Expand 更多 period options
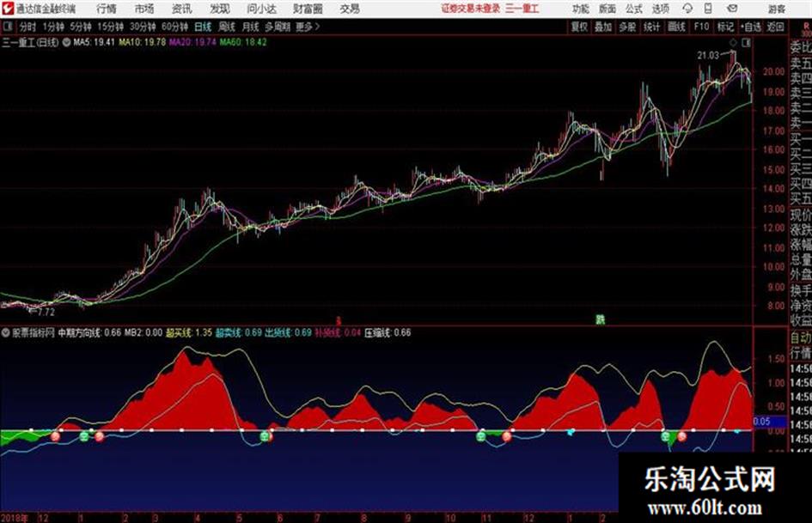This screenshot has height=523, width=812. [x=308, y=27]
